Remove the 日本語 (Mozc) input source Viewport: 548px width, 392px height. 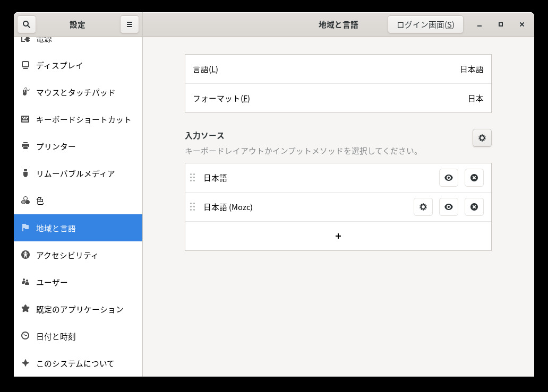pos(474,207)
